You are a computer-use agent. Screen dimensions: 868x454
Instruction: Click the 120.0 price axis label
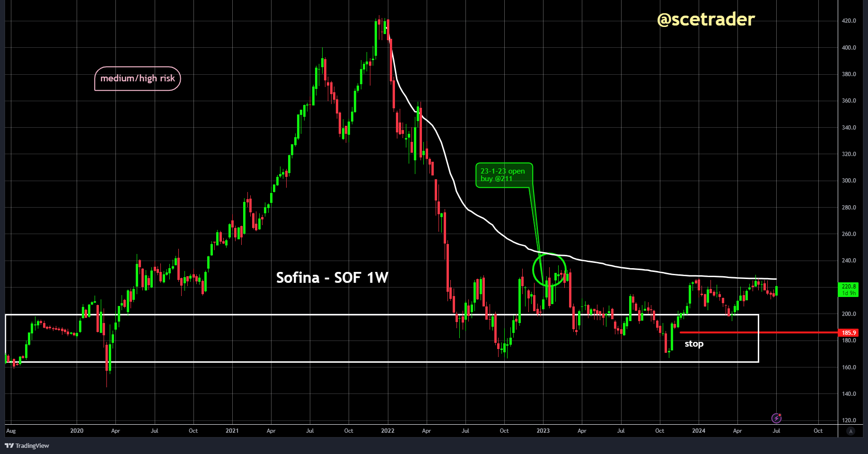[849, 420]
